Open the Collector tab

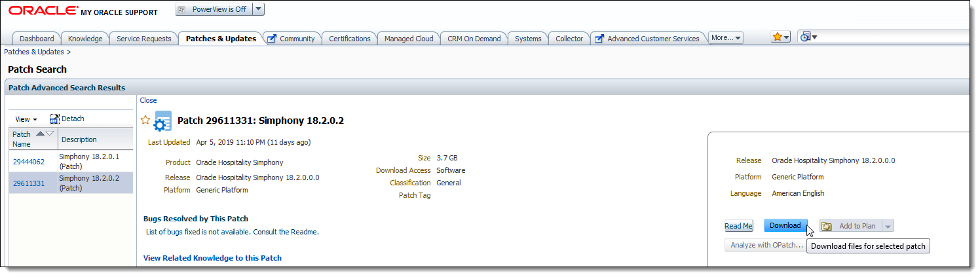(x=569, y=39)
